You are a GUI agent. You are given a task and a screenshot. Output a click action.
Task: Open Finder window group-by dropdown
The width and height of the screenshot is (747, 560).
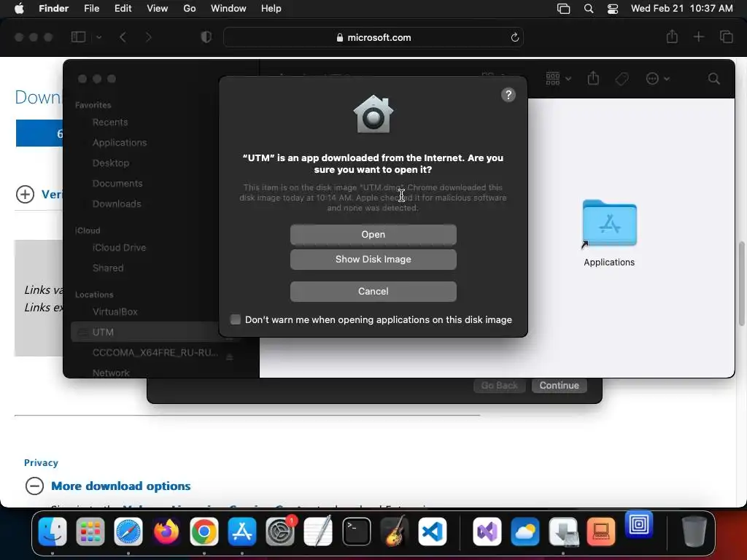click(558, 79)
